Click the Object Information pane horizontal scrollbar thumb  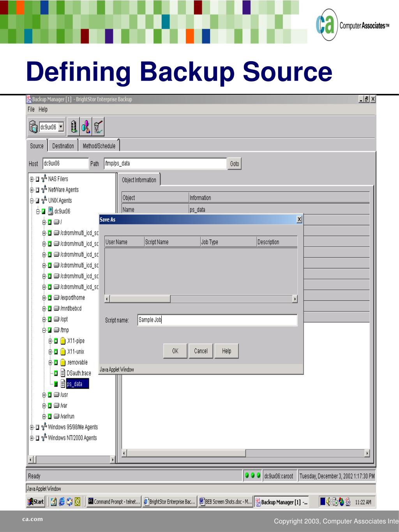click(x=186, y=453)
